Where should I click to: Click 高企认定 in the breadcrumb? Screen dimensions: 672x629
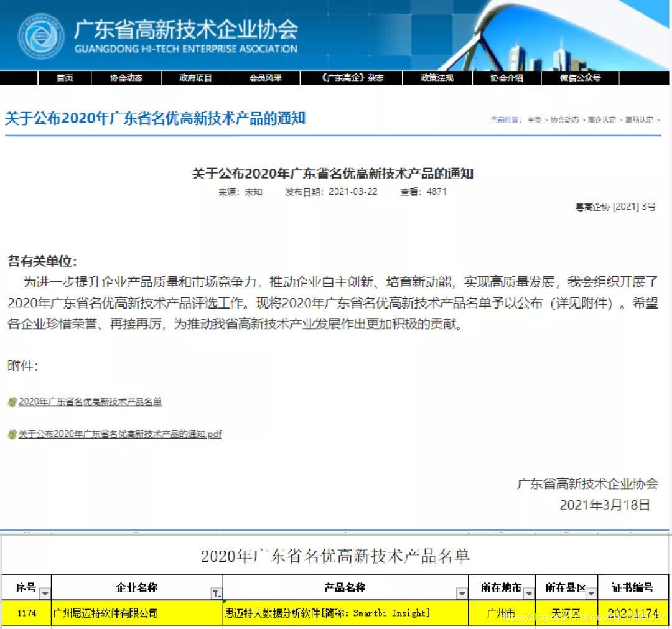602,120
